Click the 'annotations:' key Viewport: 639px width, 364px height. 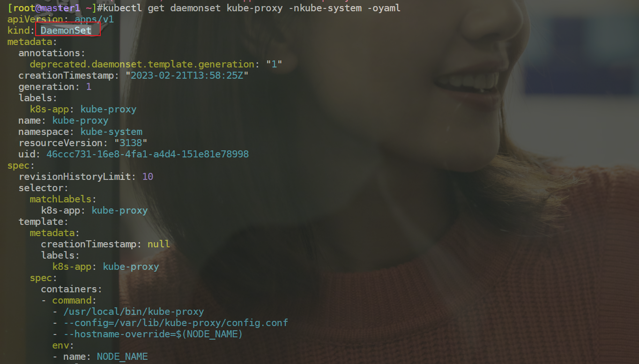[x=52, y=53]
